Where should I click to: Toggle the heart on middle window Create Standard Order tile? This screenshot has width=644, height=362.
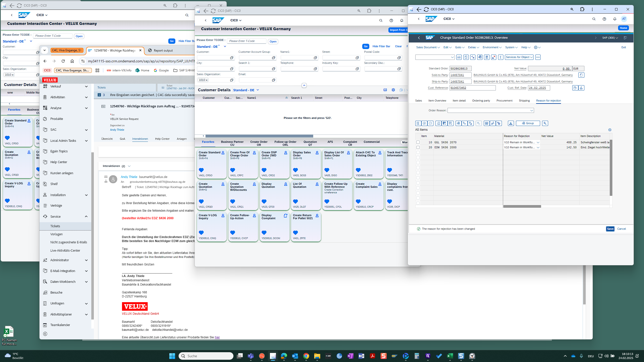point(201,170)
